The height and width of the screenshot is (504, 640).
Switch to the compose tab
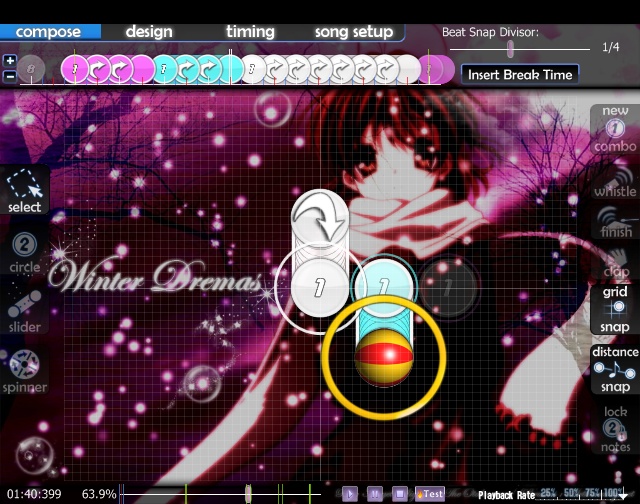point(50,32)
